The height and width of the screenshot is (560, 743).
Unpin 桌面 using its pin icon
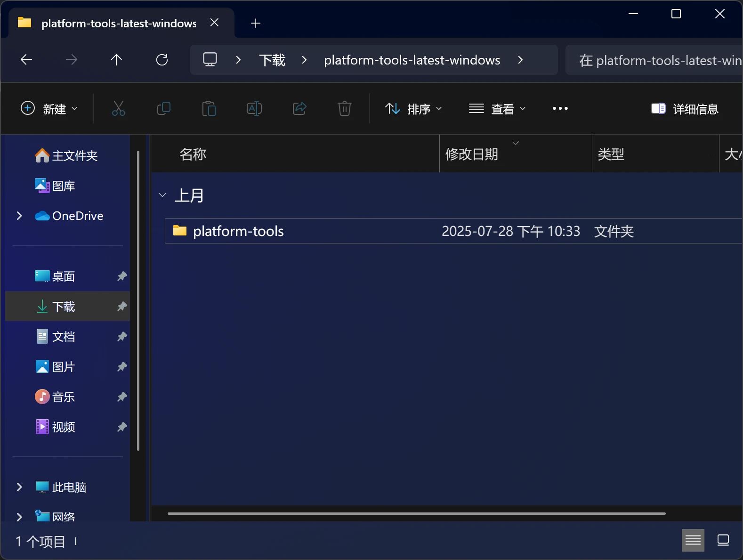[x=122, y=276]
